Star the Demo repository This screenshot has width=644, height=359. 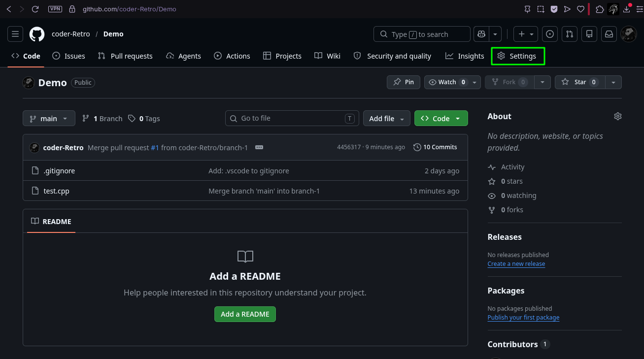(579, 82)
